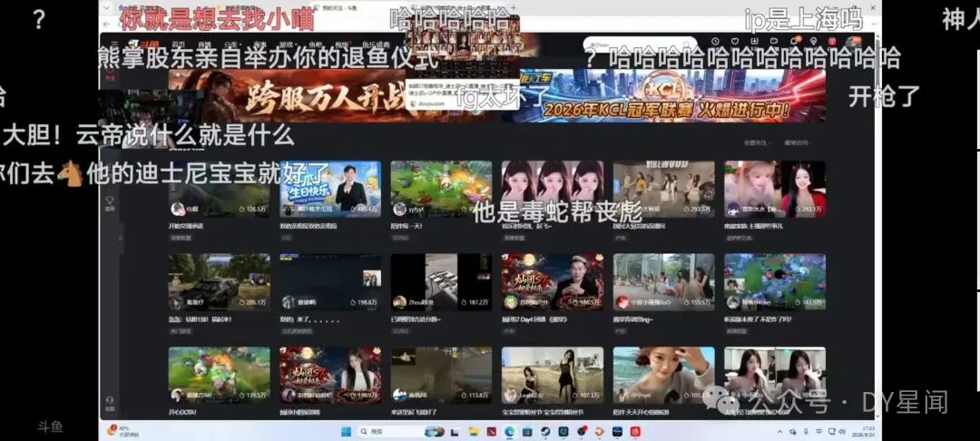The width and height of the screenshot is (980, 441).
Task: Open the 鱼乐盛典 navigation item
Action: point(376,44)
